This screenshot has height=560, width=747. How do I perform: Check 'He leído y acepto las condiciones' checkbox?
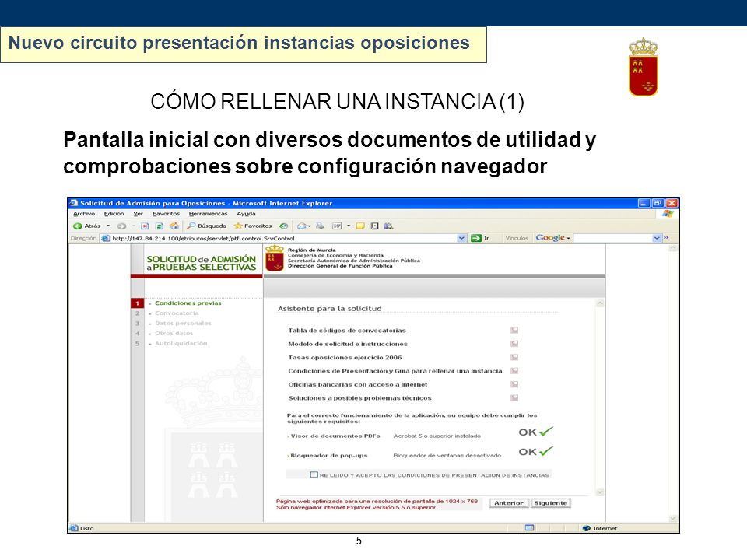point(314,474)
